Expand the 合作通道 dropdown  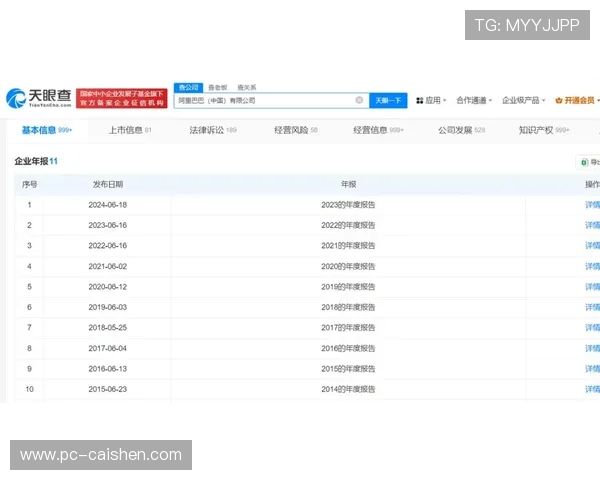coord(474,100)
